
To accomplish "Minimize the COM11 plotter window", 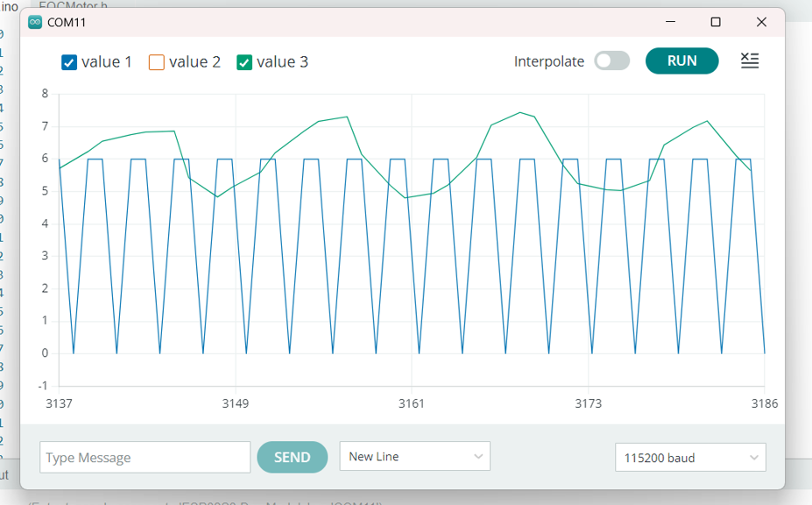I will [x=670, y=22].
